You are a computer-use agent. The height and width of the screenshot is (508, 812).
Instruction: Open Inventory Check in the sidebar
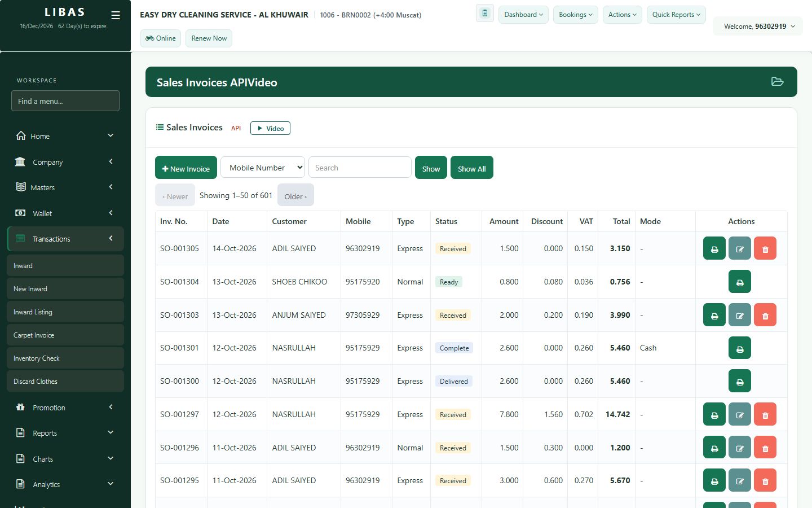click(65, 358)
